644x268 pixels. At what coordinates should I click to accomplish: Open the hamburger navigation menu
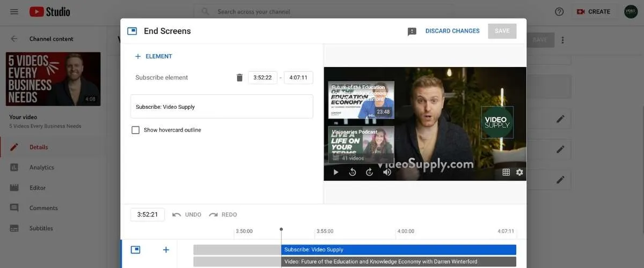tap(14, 11)
